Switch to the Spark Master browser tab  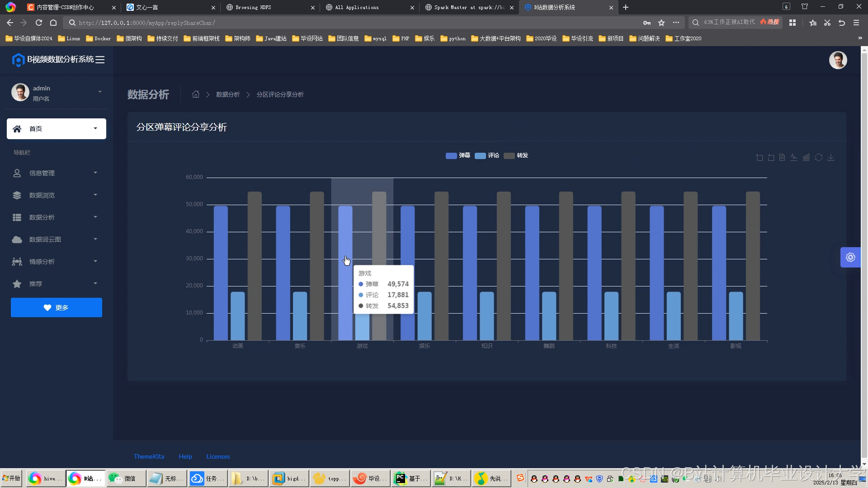(468, 7)
